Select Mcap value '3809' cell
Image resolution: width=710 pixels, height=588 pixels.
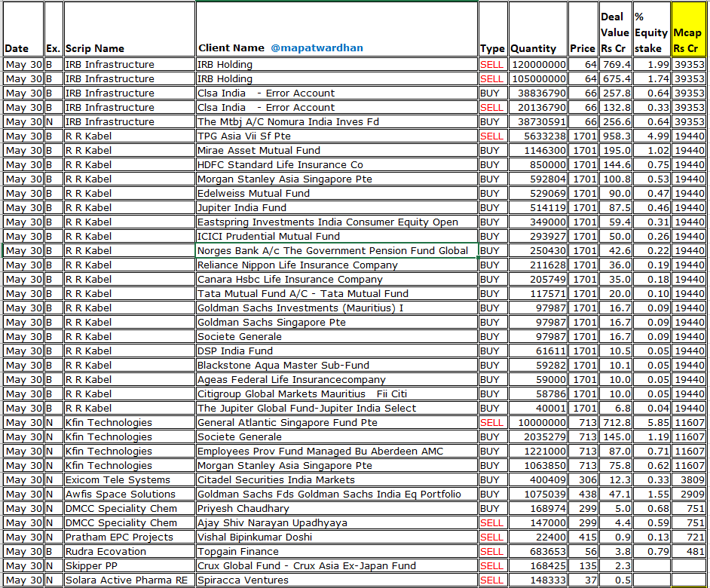(x=688, y=480)
